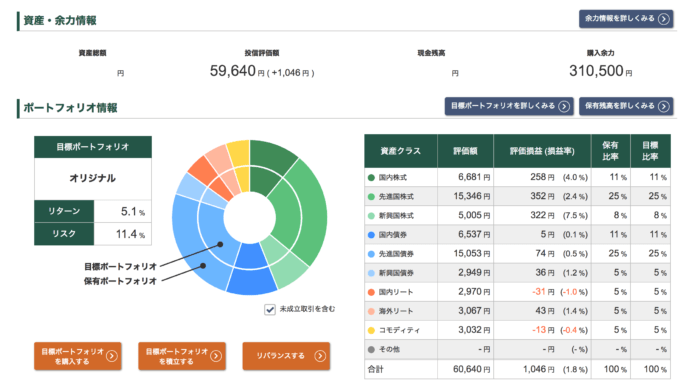Click light green dot beside 新興国株式
This screenshot has width=680, height=389.
[371, 216]
